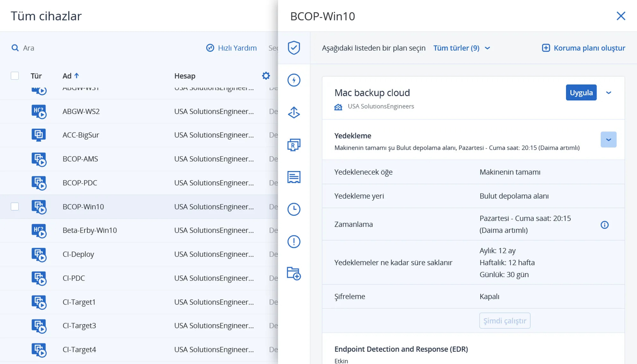The width and height of the screenshot is (637, 364).
Task: Open the protection shield tab icon
Action: tap(294, 48)
